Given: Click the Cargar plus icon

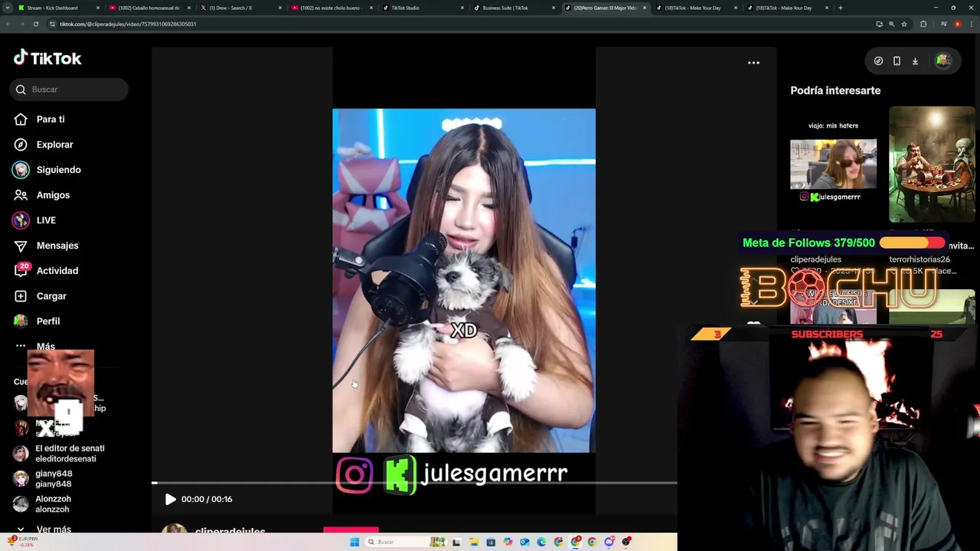Looking at the screenshot, I should pyautogui.click(x=21, y=296).
